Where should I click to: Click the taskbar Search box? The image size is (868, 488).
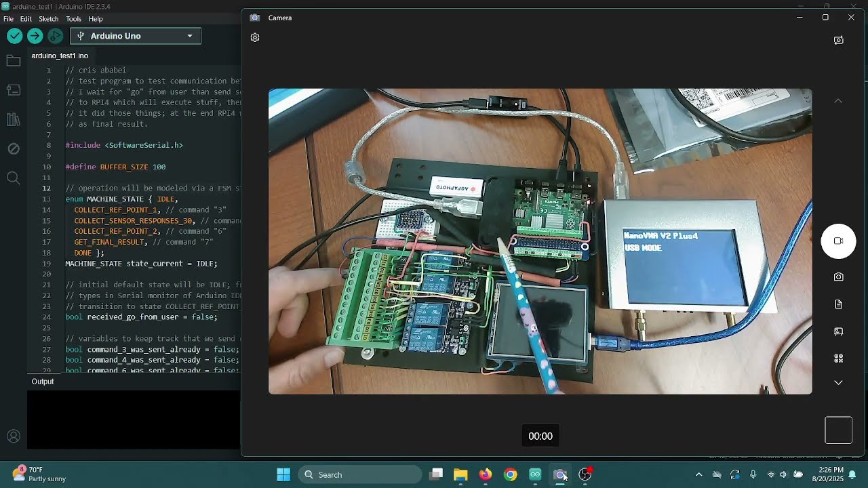click(360, 474)
